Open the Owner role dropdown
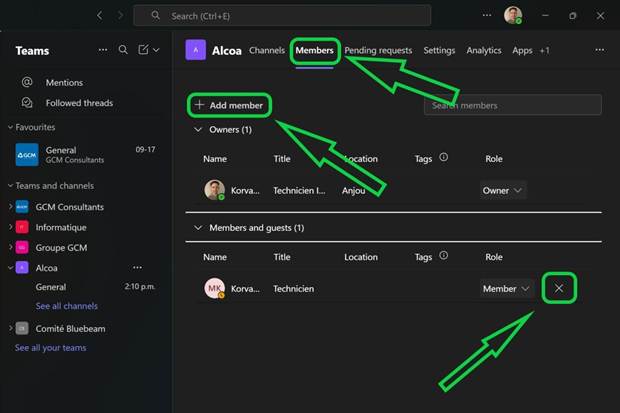Image resolution: width=620 pixels, height=413 pixels. 502,190
